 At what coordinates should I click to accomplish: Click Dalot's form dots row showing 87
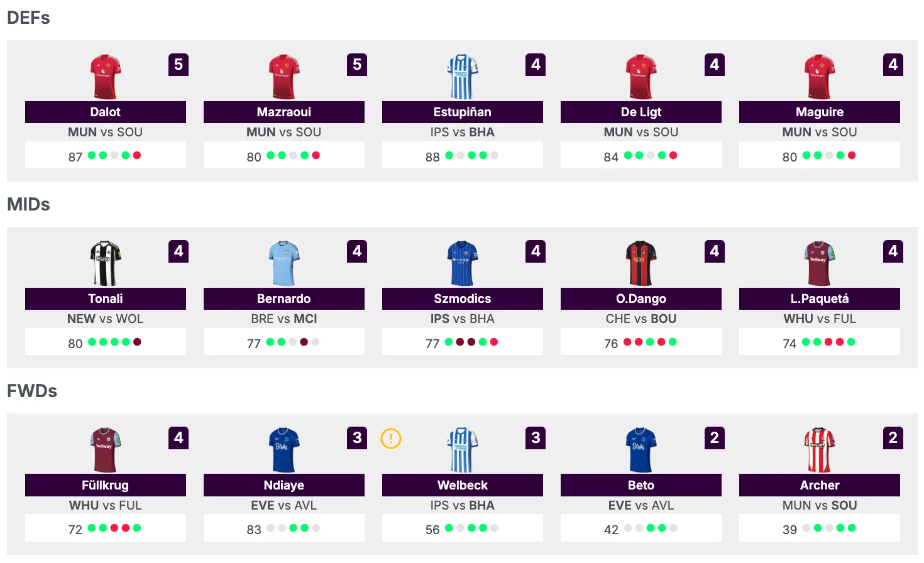pos(105,156)
